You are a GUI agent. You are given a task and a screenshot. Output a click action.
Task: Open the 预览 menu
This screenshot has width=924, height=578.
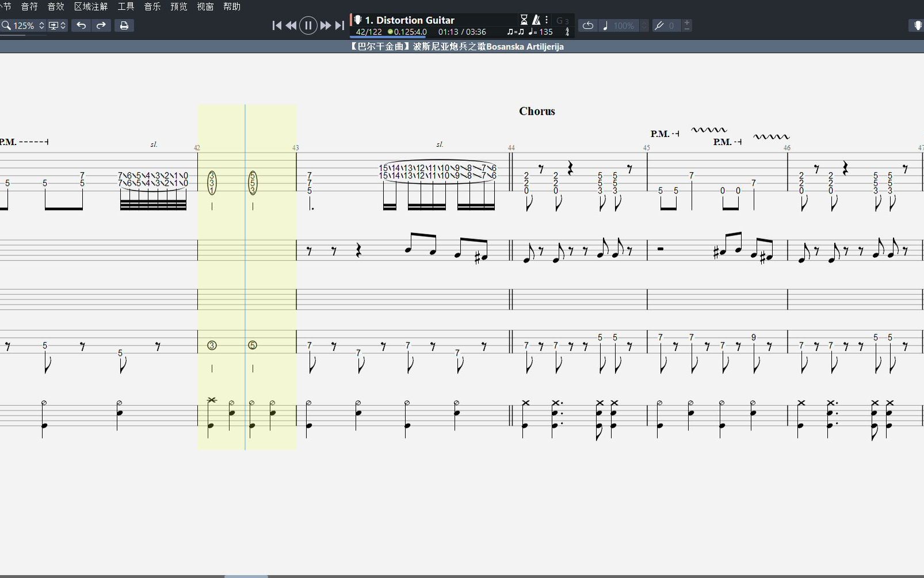(x=179, y=6)
